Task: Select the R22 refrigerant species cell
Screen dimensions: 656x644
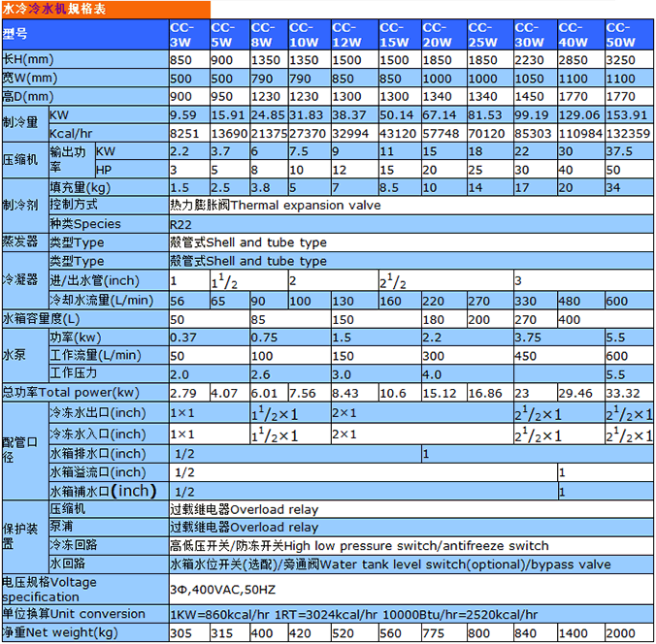Action: [x=180, y=224]
